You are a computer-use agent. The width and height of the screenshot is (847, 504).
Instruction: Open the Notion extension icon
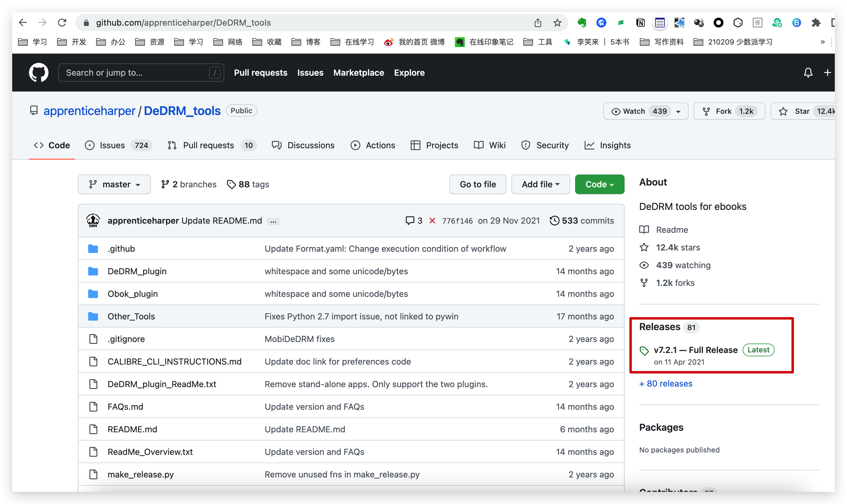[x=640, y=22]
